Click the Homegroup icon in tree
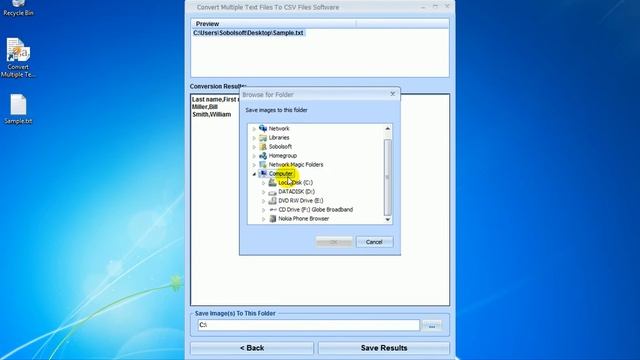The height and width of the screenshot is (360, 640). coord(263,156)
